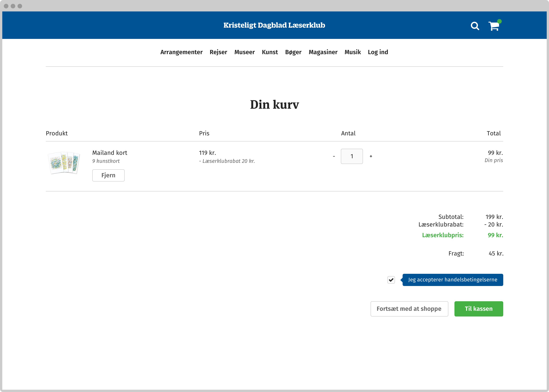This screenshot has height=392, width=549.
Task: Click the 119 kr. price text
Action: [x=207, y=153]
